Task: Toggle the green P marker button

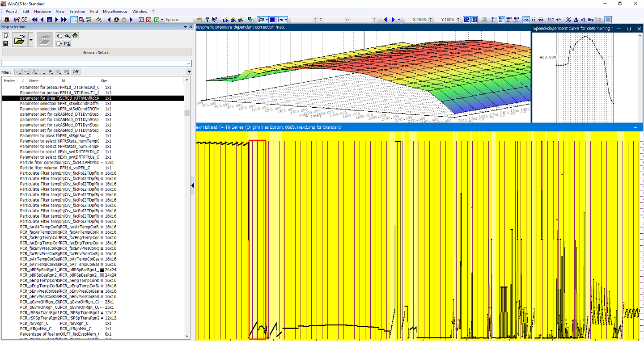Action: pyautogui.click(x=157, y=20)
